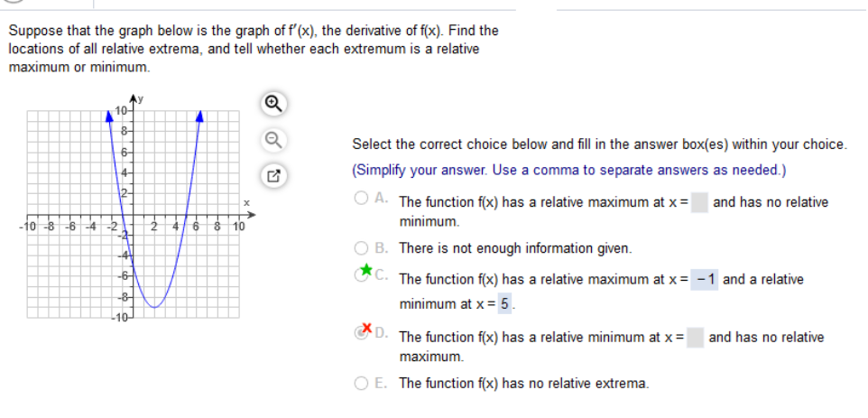Image resolution: width=868 pixels, height=418 pixels.
Task: Zoom out of the derivative graph
Action: (272, 141)
